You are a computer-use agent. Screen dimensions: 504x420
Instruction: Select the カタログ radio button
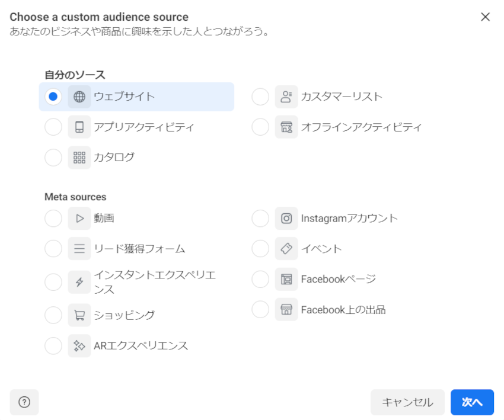point(53,158)
